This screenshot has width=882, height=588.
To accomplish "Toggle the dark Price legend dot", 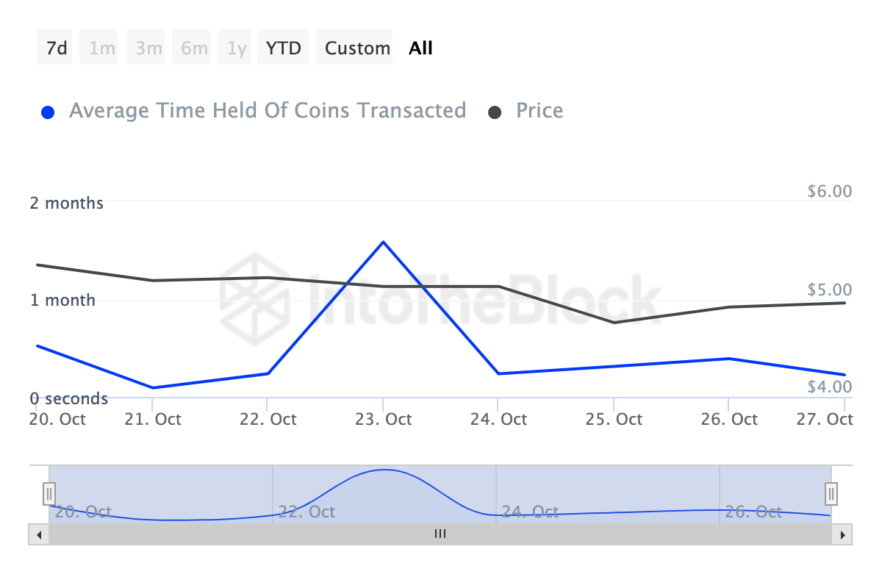I will click(495, 112).
